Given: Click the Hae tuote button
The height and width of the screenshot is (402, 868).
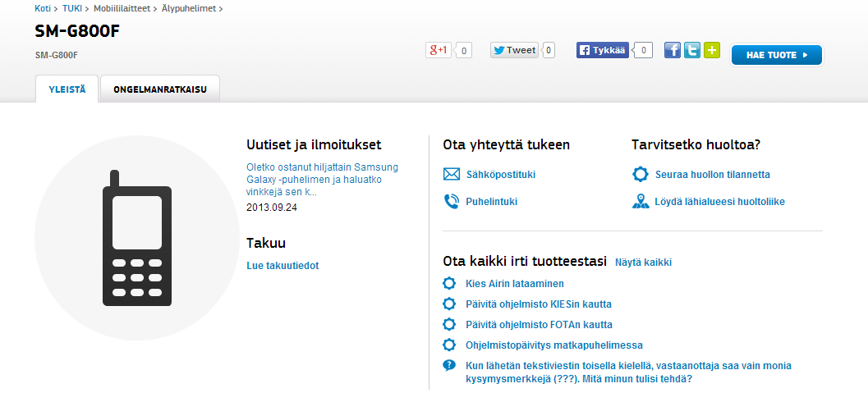Looking at the screenshot, I should (776, 55).
